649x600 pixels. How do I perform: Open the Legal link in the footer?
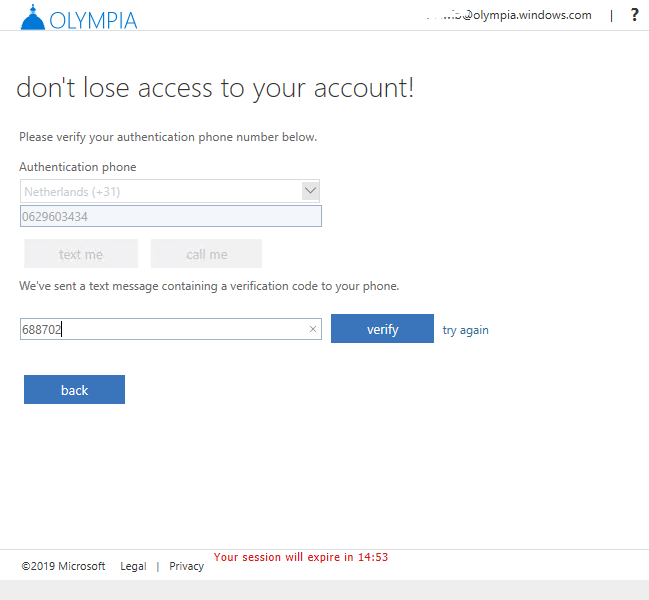click(x=133, y=566)
